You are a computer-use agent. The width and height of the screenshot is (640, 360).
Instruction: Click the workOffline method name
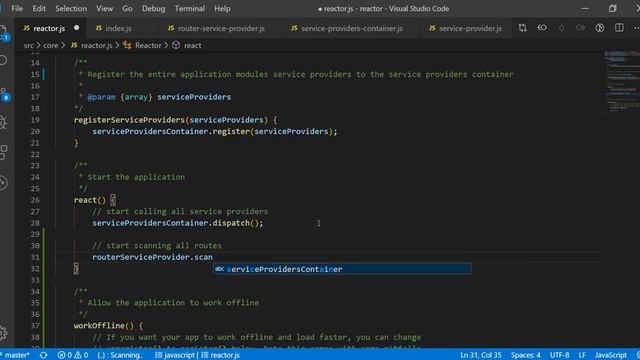99,326
